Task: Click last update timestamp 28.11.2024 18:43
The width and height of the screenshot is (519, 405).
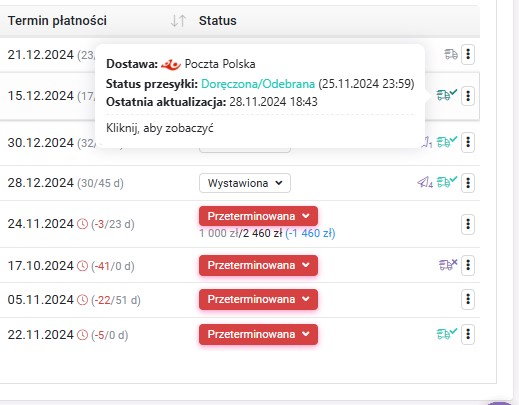Action: tap(273, 102)
